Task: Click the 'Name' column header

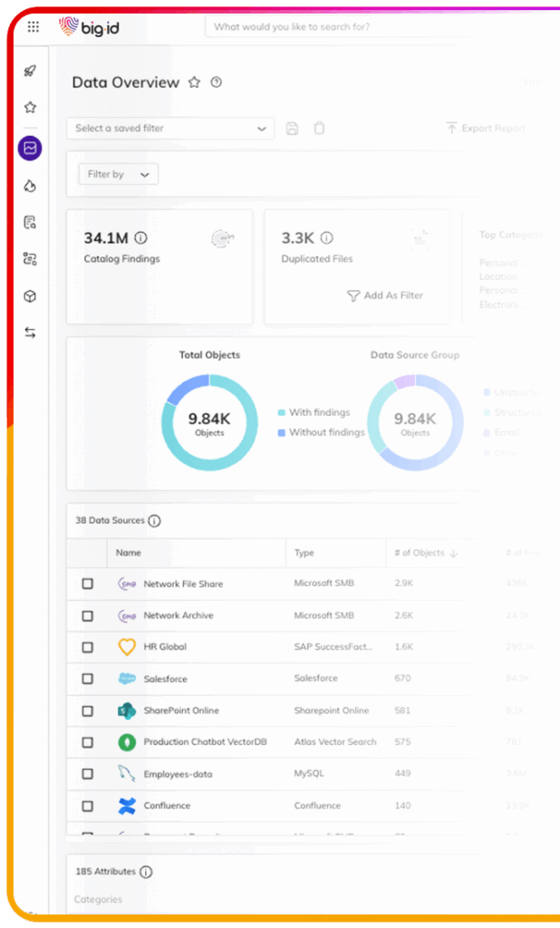Action: pyautogui.click(x=129, y=553)
